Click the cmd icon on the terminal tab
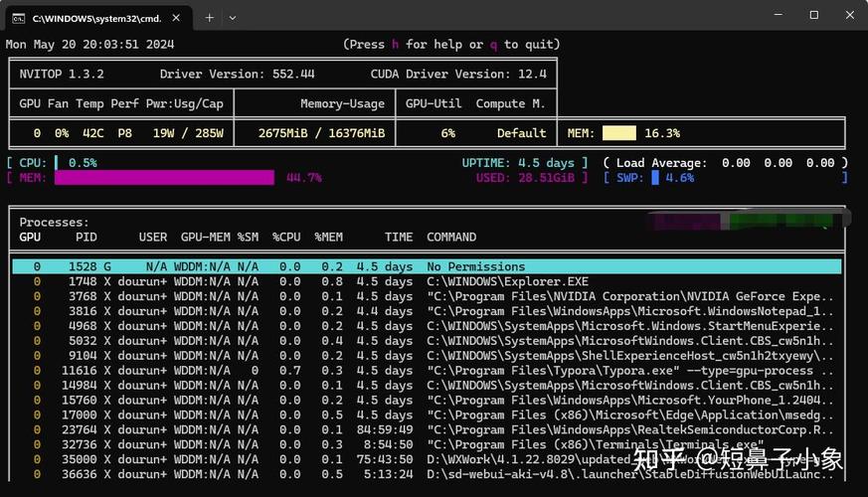Screen dimensions: 868x497 pos(18,18)
